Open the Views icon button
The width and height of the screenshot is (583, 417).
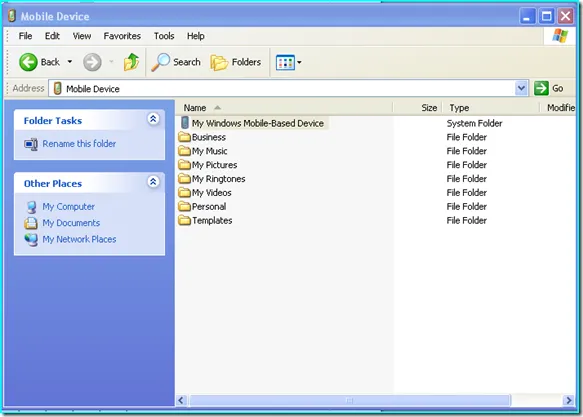(x=285, y=62)
